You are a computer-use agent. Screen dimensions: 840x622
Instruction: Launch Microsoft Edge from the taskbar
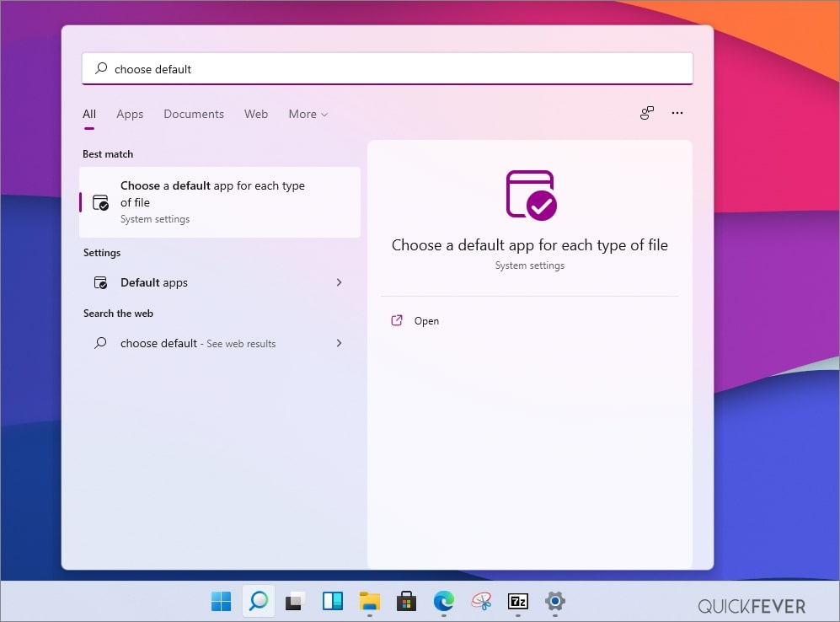click(444, 602)
